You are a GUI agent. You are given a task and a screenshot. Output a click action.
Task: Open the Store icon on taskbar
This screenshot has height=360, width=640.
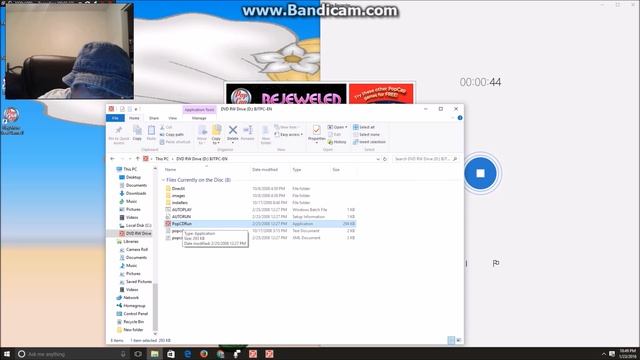click(171, 354)
